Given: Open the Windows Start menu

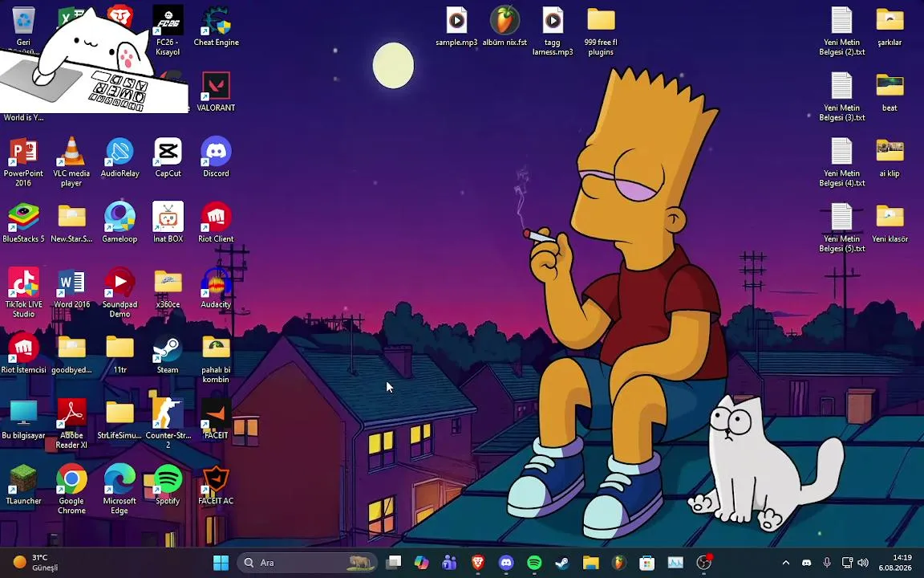Looking at the screenshot, I should 221,563.
